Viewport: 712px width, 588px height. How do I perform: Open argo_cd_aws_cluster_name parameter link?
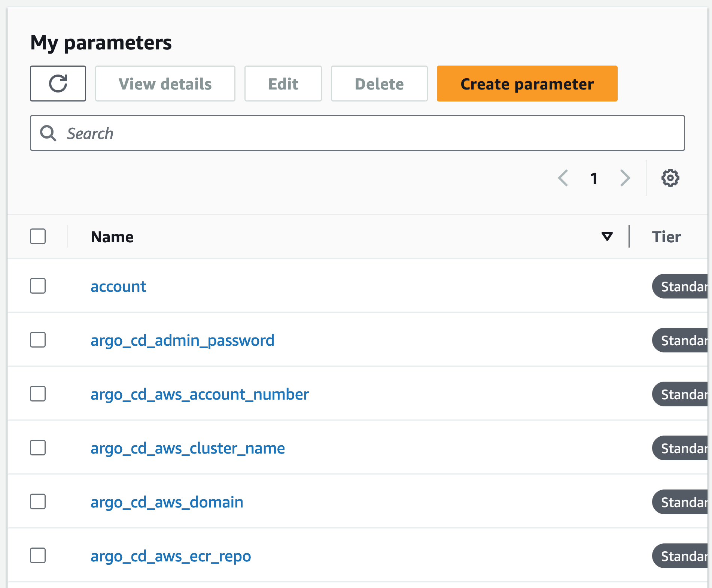188,449
